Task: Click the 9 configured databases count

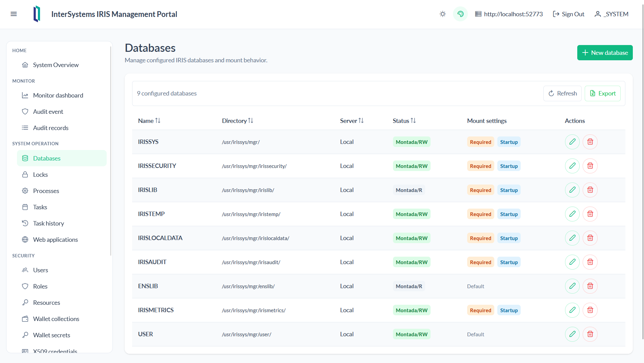Action: coord(167,93)
